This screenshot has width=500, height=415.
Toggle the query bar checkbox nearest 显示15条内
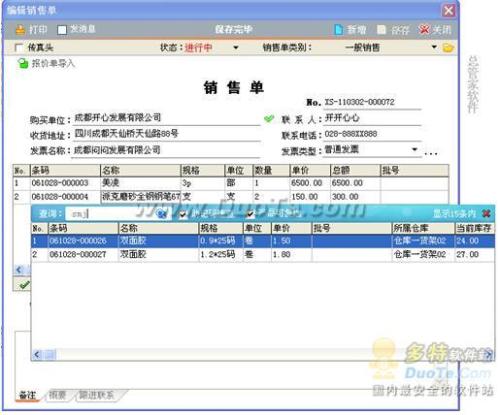pos(251,214)
